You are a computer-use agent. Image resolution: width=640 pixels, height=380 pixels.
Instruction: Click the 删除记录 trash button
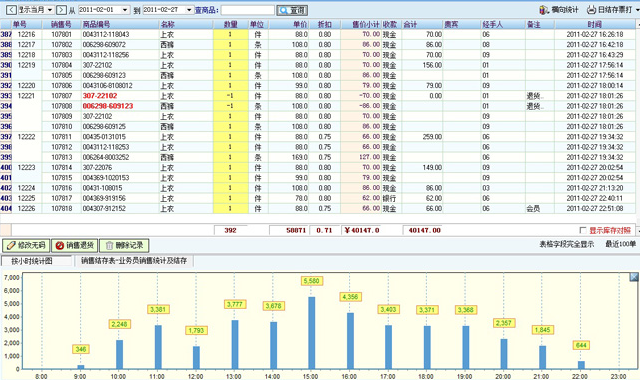tap(124, 245)
